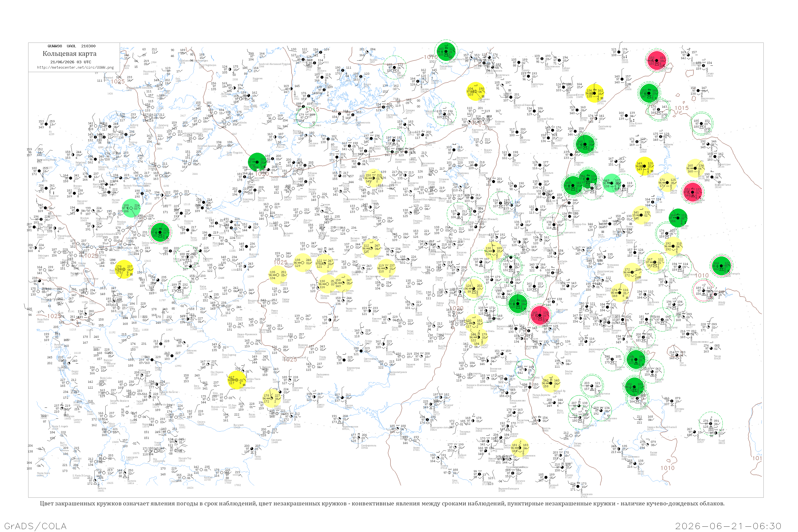Viewport: 798px width, 532px height.
Task: Click the station label "Oslo 1384"
Action: point(178,80)
